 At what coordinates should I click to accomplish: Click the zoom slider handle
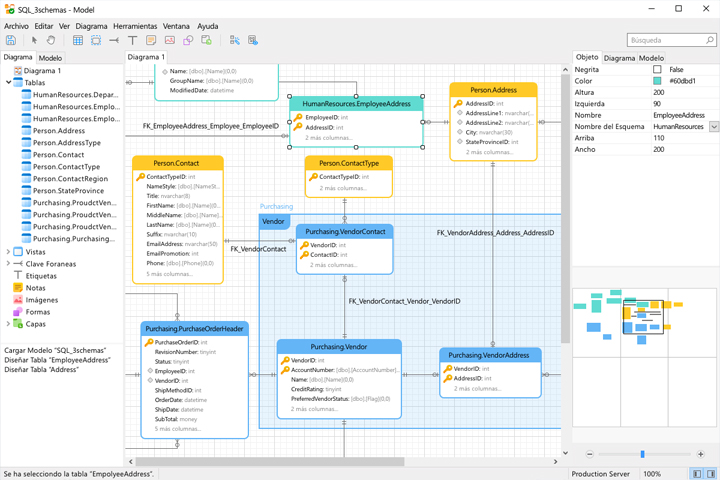(x=642, y=454)
